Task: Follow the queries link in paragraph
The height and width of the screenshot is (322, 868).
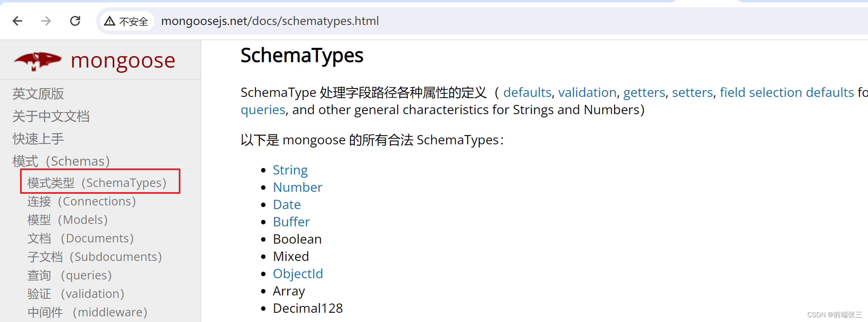Action: 263,110
